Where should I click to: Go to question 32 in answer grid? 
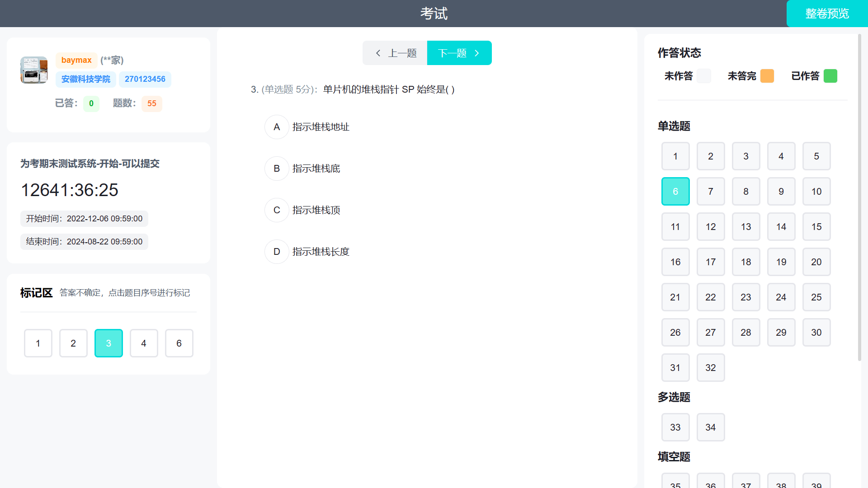click(x=711, y=368)
